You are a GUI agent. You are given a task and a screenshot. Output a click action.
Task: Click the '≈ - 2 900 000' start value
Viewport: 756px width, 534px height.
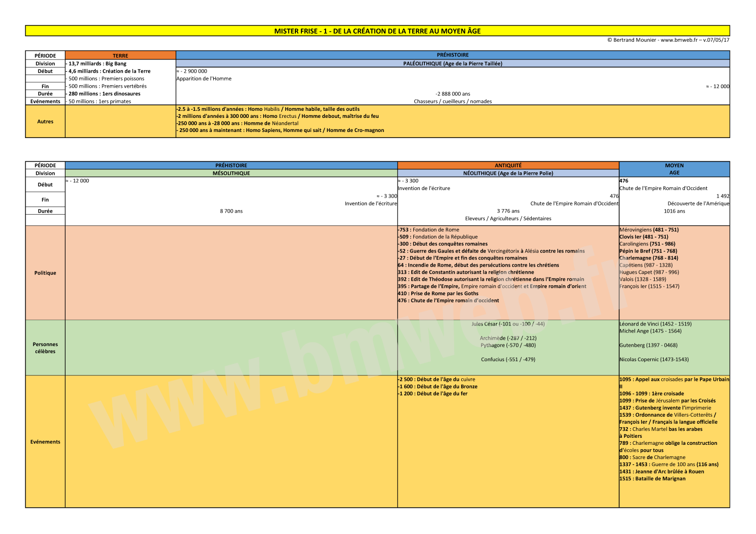click(192, 71)
